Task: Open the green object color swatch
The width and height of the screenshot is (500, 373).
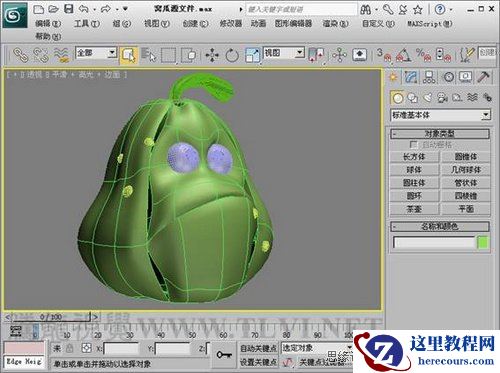Action: click(x=483, y=242)
